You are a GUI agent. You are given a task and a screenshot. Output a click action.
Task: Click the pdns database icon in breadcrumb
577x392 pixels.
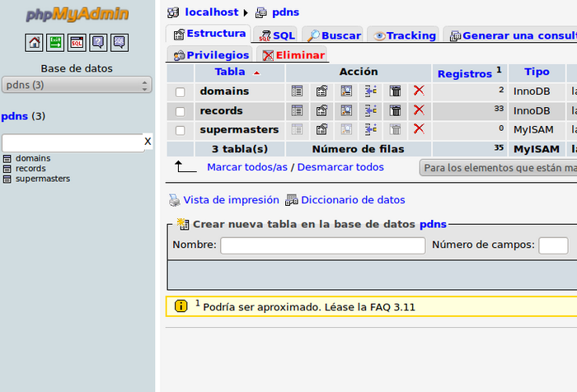tap(261, 12)
